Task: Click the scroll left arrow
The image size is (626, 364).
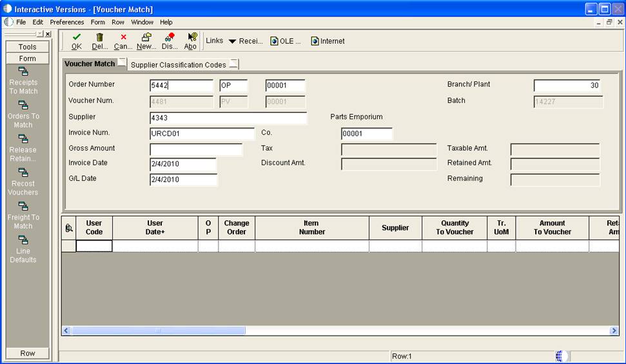Action: [x=66, y=330]
